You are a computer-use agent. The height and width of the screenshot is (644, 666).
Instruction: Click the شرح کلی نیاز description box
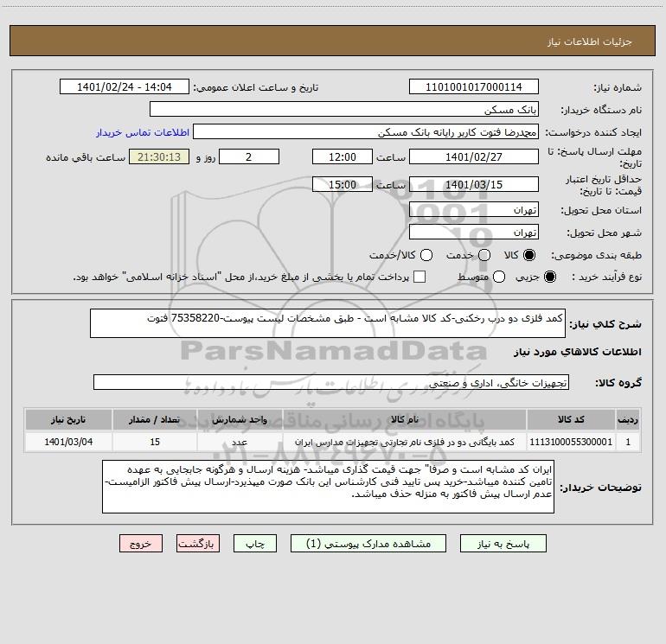328,323
